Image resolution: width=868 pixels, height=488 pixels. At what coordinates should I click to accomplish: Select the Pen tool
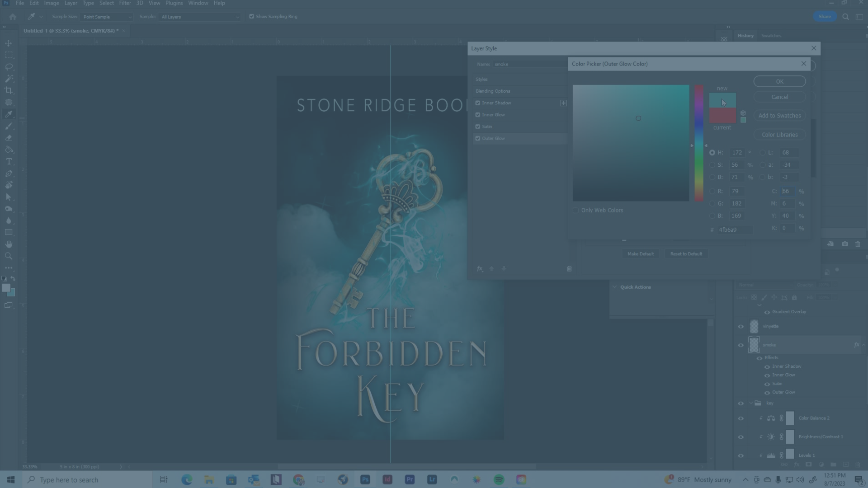pos(9,174)
